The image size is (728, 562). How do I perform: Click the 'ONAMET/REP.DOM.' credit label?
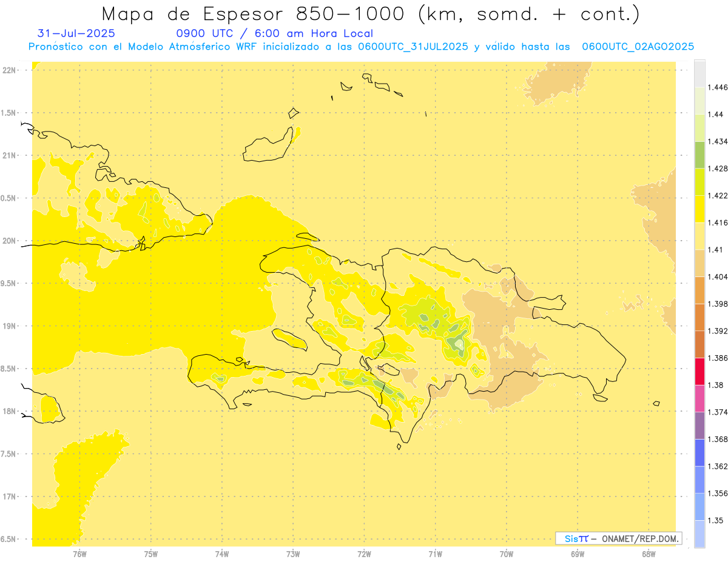click(x=639, y=538)
